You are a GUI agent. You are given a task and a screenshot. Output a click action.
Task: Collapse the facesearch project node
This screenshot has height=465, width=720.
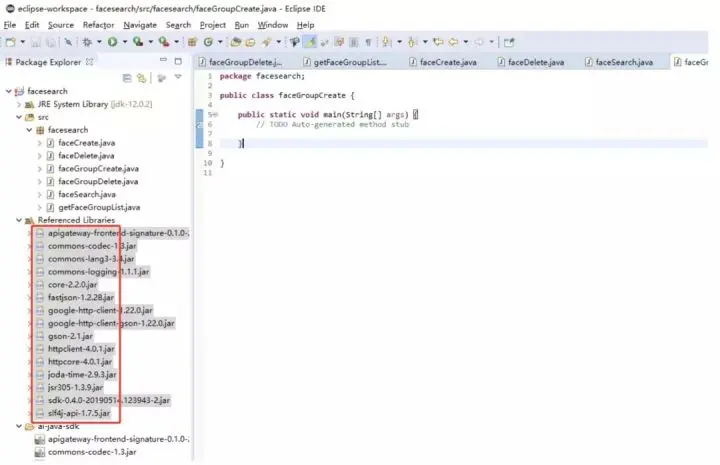[8, 91]
